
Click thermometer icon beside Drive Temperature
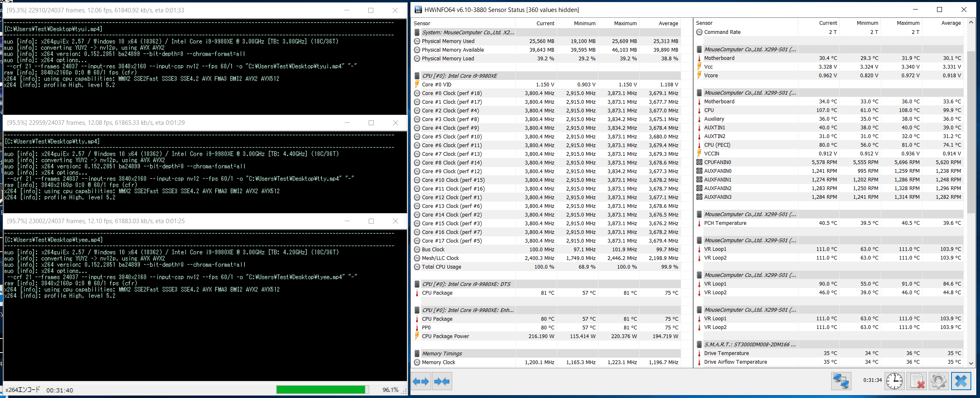pyautogui.click(x=699, y=353)
